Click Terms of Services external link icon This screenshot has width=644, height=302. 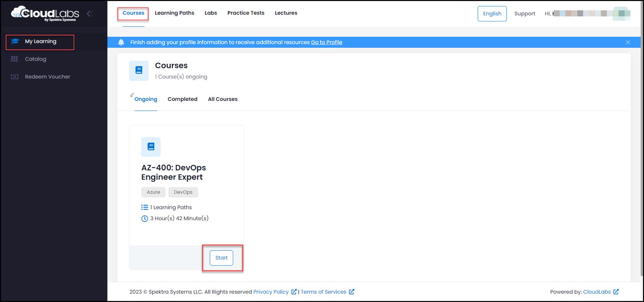click(351, 292)
